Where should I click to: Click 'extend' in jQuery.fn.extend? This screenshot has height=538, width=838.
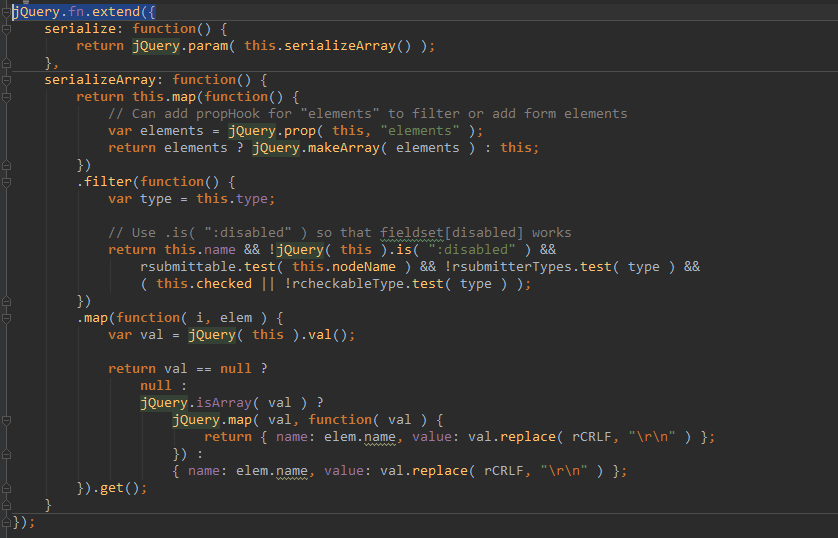(x=116, y=12)
